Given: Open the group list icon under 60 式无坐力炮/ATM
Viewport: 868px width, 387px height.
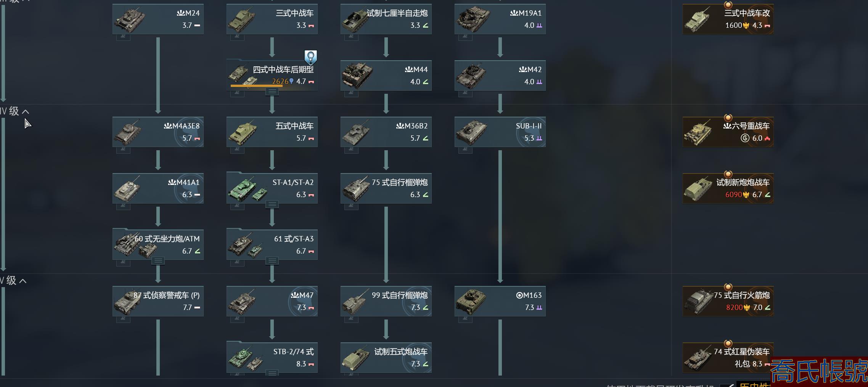Looking at the screenshot, I should [x=158, y=261].
